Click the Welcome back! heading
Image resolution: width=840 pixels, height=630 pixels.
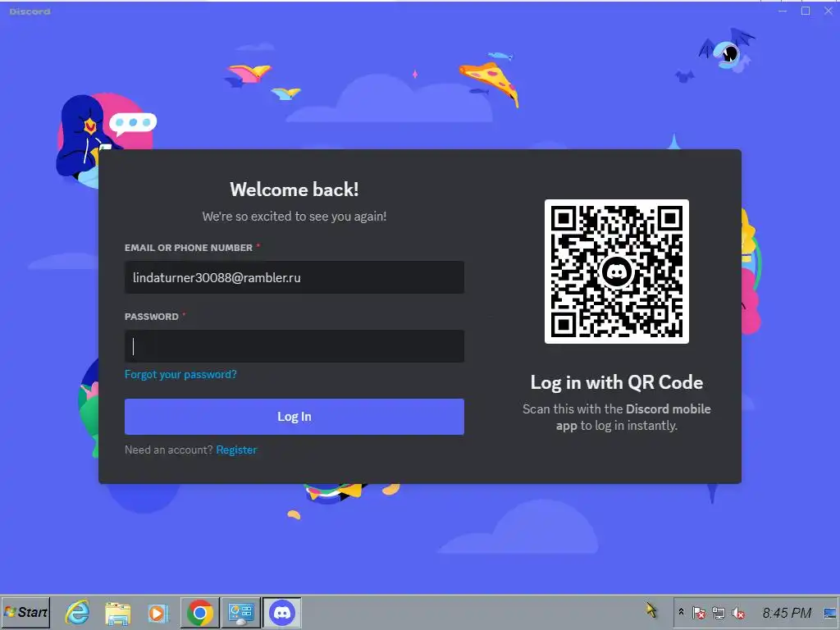click(294, 189)
